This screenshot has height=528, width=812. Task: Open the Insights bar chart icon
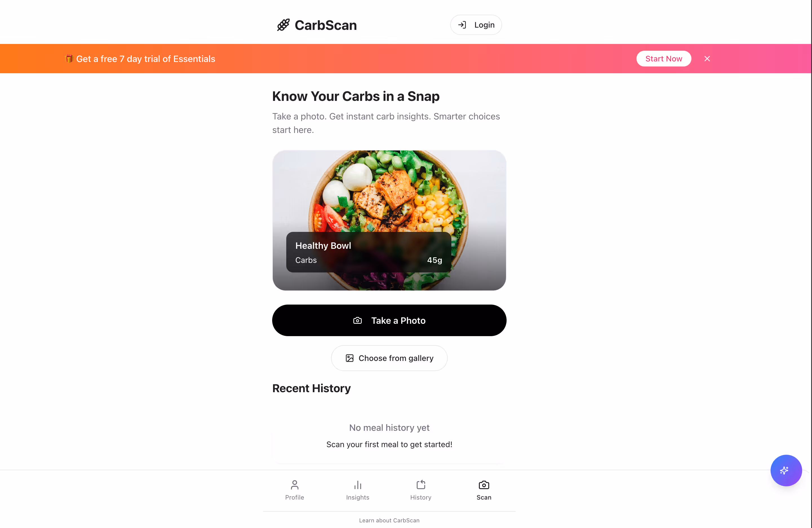tap(358, 485)
